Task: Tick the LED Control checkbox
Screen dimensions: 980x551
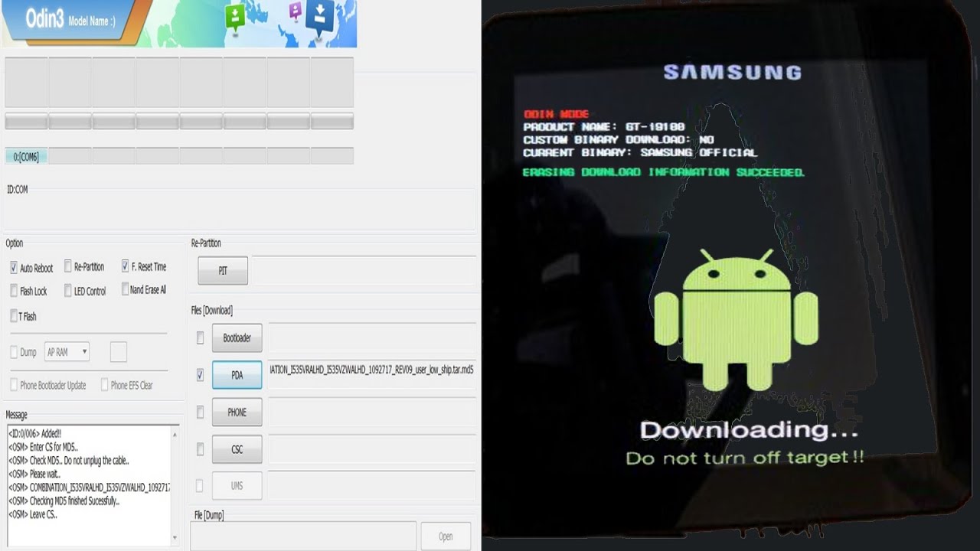Action: click(68, 291)
